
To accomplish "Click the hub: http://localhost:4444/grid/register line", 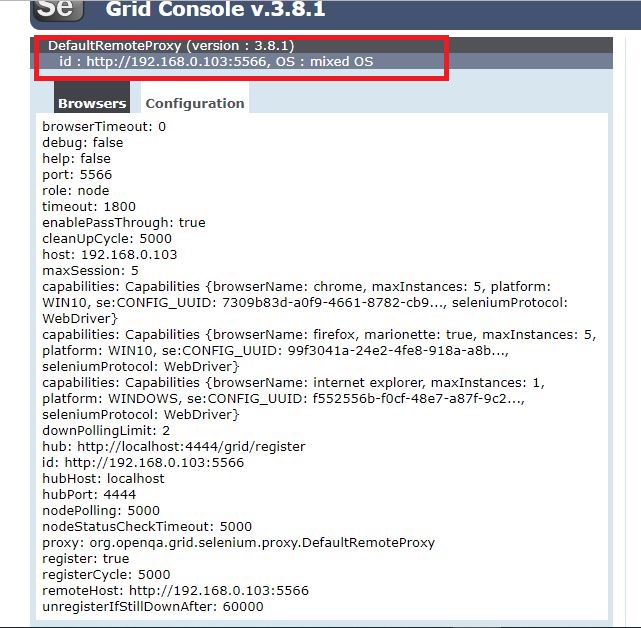I will point(174,446).
